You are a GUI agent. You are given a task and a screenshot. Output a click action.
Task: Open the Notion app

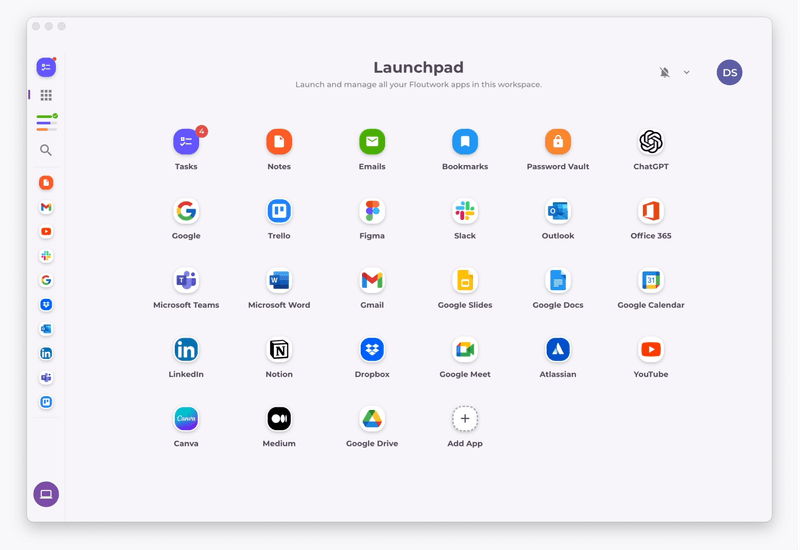point(279,349)
